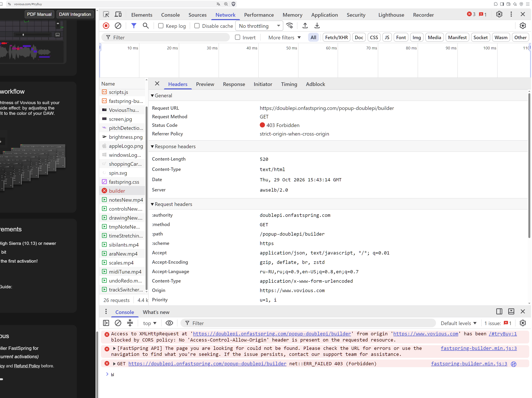Viewport: 532px width, 398px height.
Task: Import HAR file upload icon
Action: point(305,26)
